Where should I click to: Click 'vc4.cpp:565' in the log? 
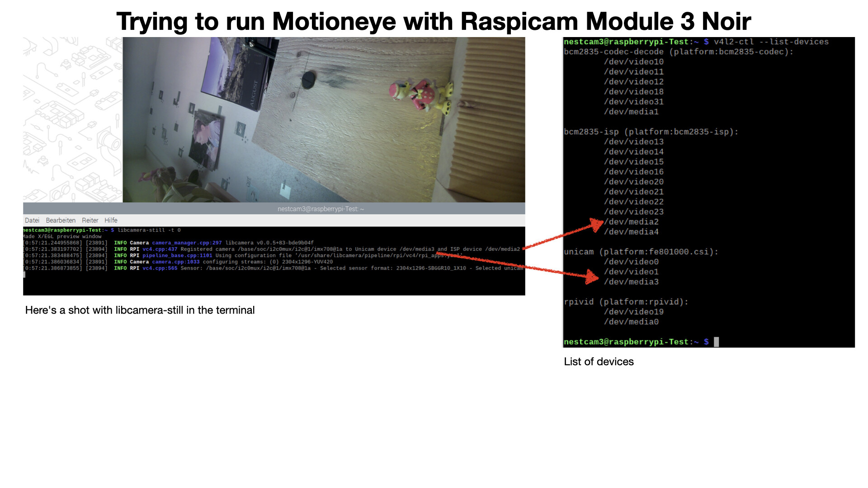(x=160, y=268)
